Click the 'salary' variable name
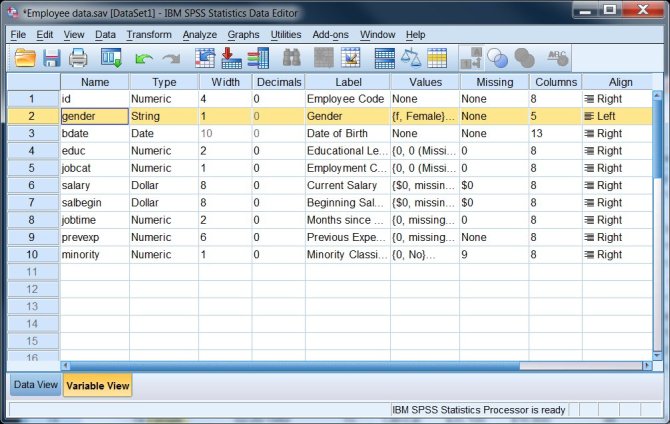The image size is (670, 424). pos(76,186)
